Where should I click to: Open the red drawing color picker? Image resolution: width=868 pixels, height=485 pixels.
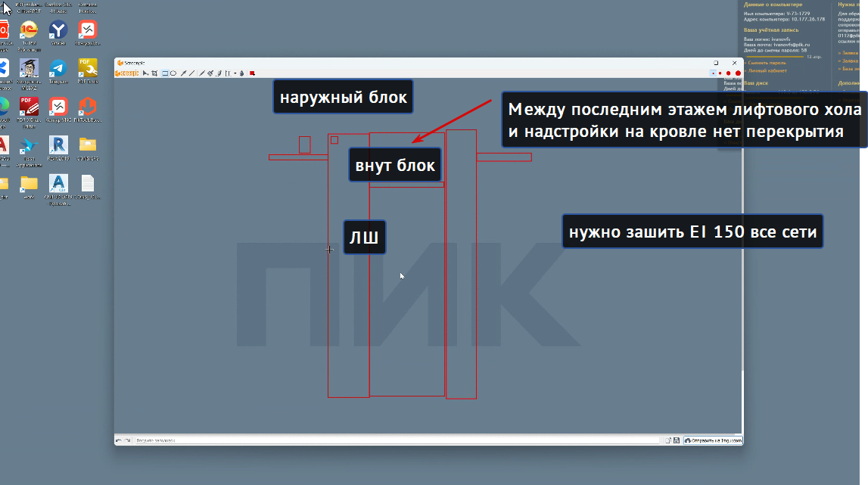click(252, 73)
